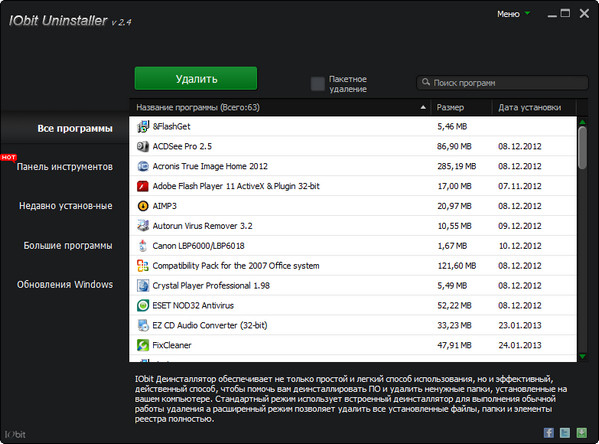Image resolution: width=599 pixels, height=444 pixels.
Task: Click the 8FlashGet program icon
Action: click(143, 126)
